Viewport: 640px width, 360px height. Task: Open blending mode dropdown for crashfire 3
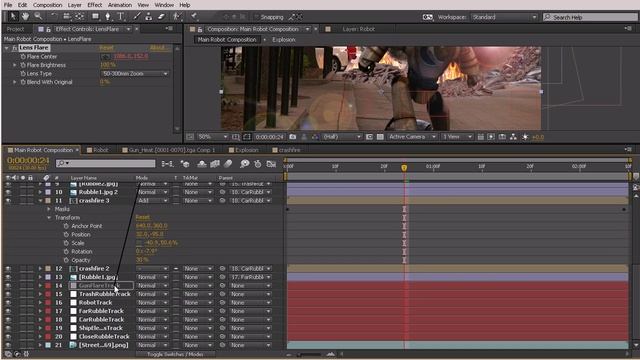[x=152, y=200]
